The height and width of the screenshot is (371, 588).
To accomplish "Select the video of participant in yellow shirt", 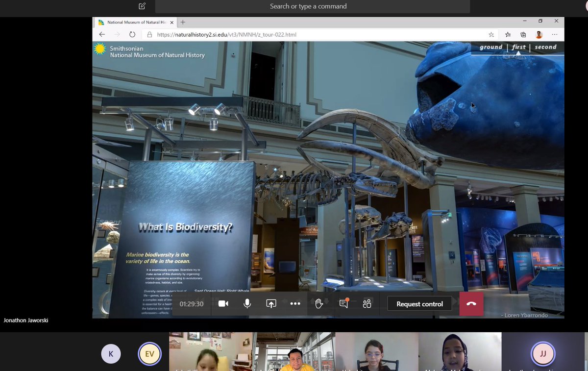I will tap(294, 351).
